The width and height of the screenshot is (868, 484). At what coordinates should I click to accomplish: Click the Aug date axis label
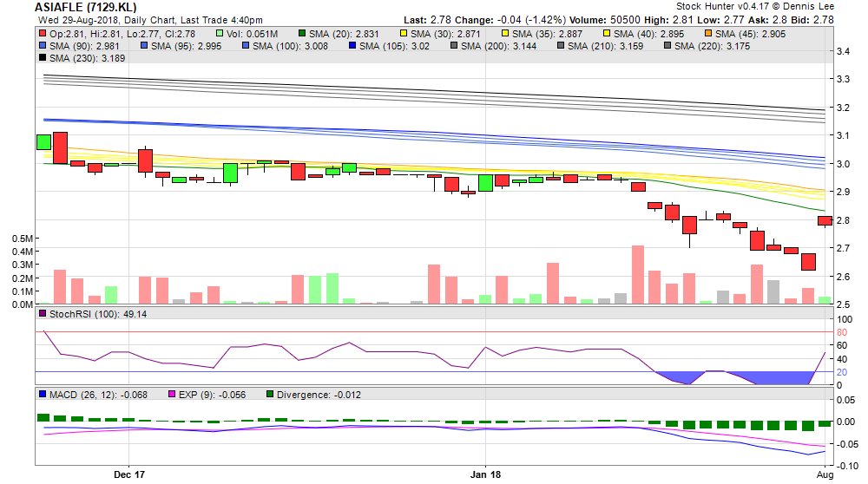tap(825, 474)
